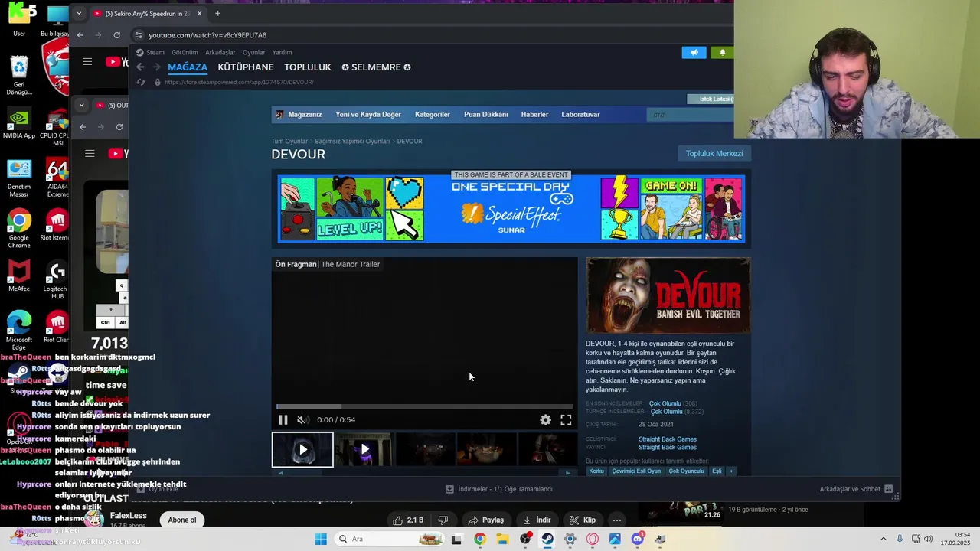Unmute the trailer volume speaker icon
980x551 pixels.
coord(302,419)
